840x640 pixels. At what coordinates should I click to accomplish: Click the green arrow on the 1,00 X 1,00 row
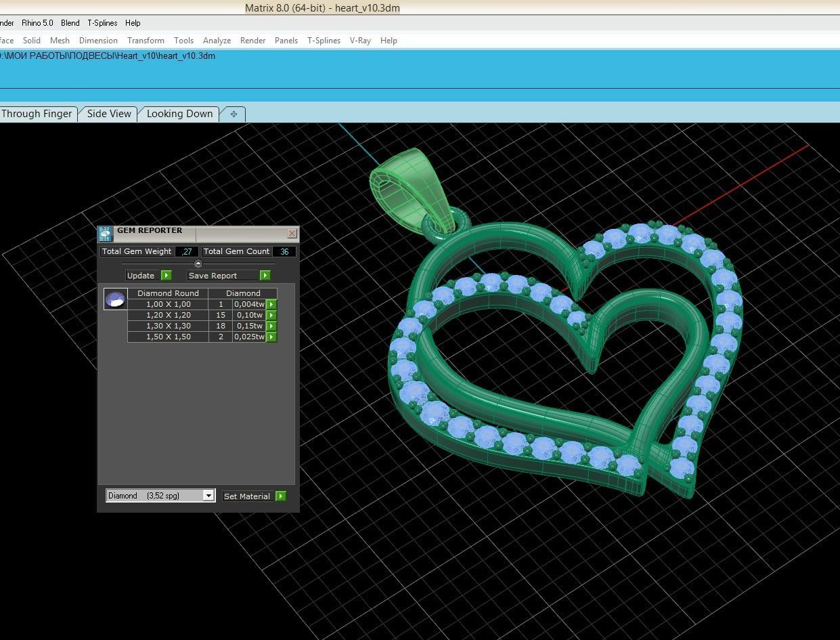pos(271,304)
